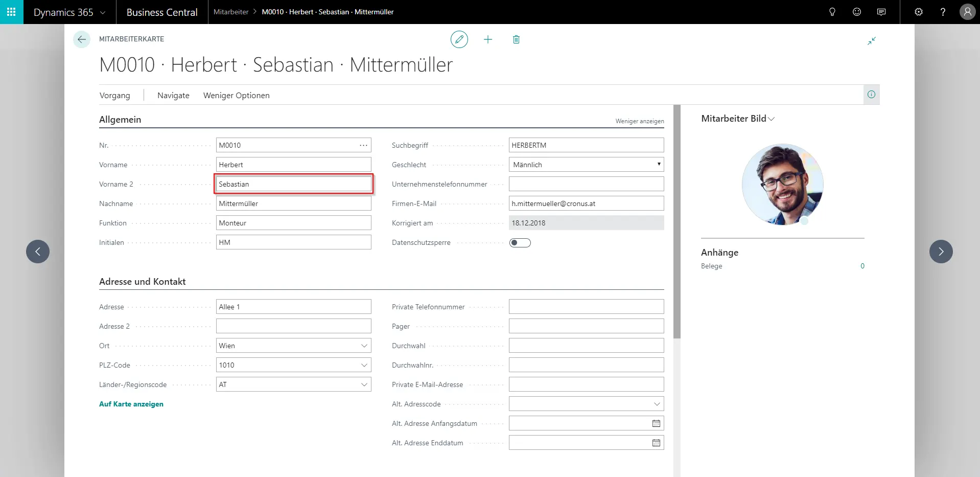The width and height of the screenshot is (980, 477).
Task: Open the Geschlecht dropdown
Action: [587, 165]
